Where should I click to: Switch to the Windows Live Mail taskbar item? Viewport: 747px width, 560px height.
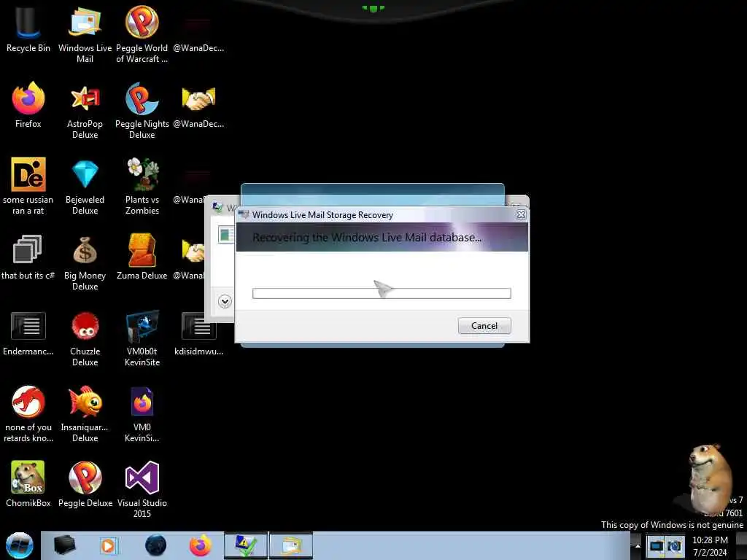pyautogui.click(x=291, y=545)
